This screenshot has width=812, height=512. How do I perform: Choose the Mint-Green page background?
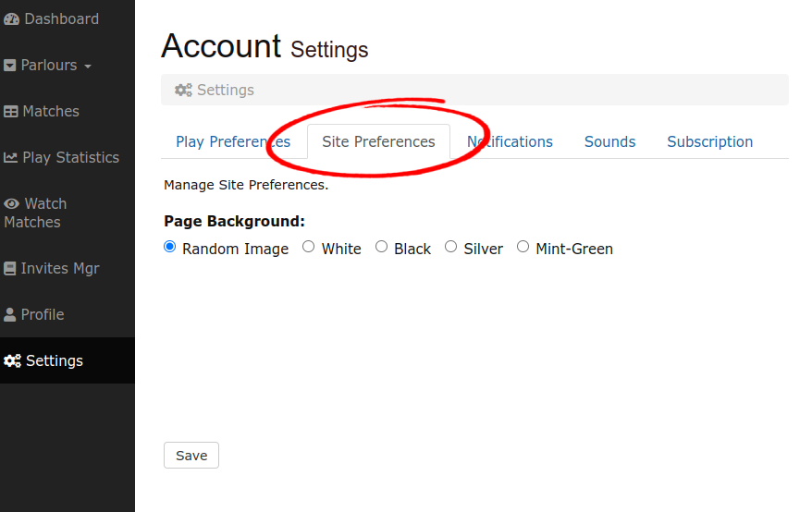(x=523, y=247)
